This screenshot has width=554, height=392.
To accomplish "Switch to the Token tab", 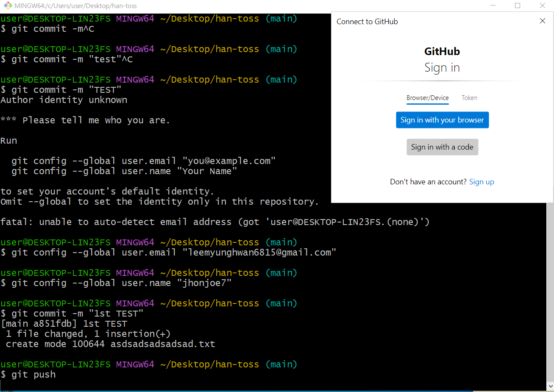I will (469, 98).
